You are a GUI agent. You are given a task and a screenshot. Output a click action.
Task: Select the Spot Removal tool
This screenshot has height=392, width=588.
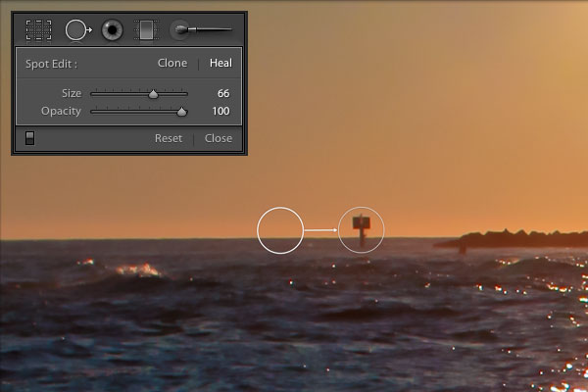tap(78, 30)
